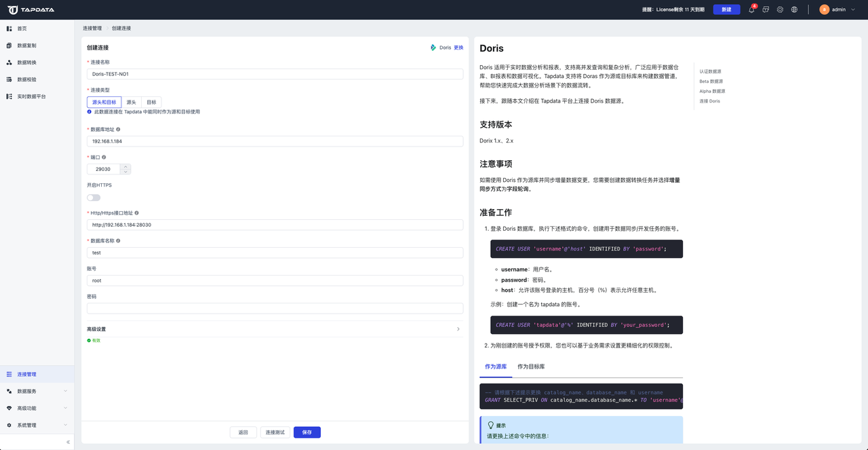The image size is (868, 450).
Task: Click the 数据转换 sidebar icon
Action: coord(9,62)
